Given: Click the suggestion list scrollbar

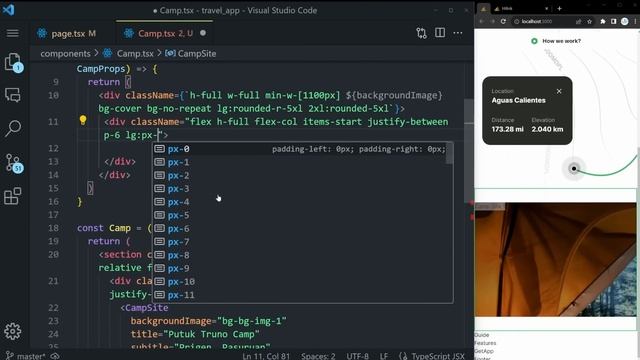Looking at the screenshot, I should coord(449,153).
